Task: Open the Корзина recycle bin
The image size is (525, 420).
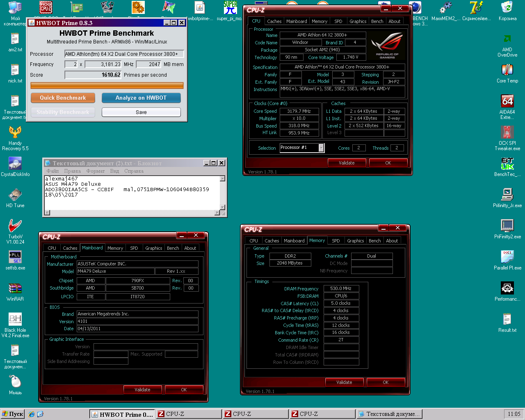Action: coord(507,11)
